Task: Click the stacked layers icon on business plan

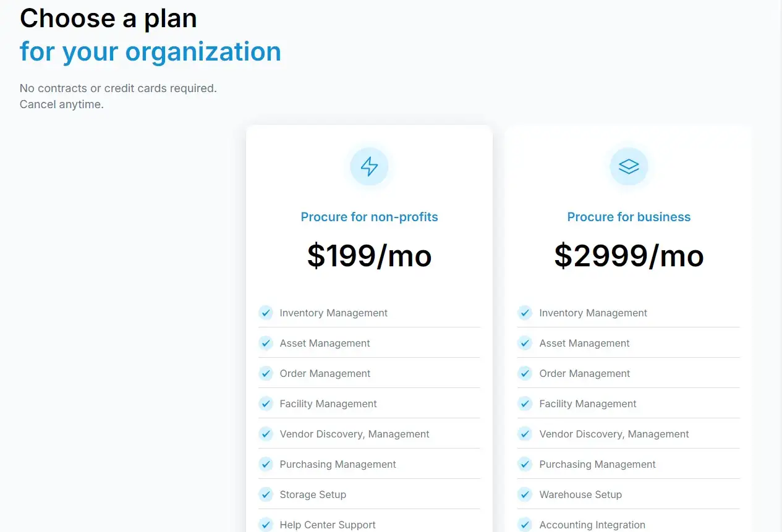Action: tap(629, 166)
